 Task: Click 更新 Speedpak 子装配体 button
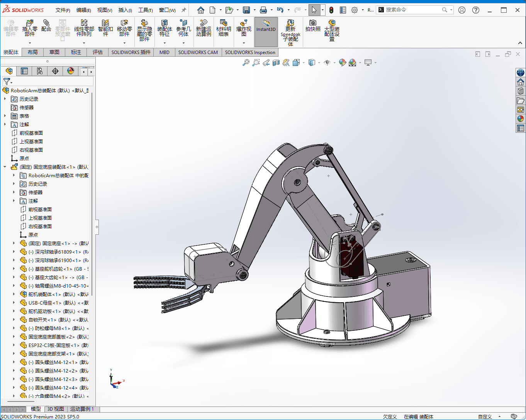tap(290, 32)
